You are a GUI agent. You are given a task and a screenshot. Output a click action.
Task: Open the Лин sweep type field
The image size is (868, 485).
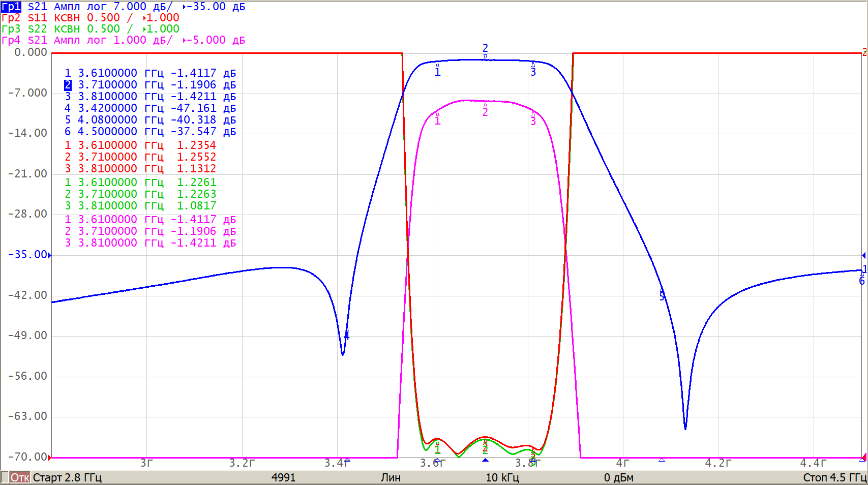391,477
